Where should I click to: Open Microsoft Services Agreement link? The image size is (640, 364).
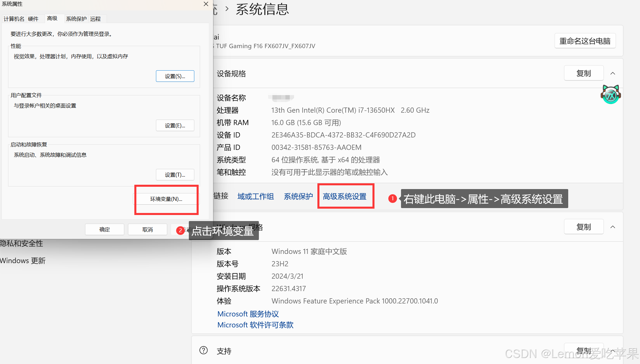click(248, 314)
